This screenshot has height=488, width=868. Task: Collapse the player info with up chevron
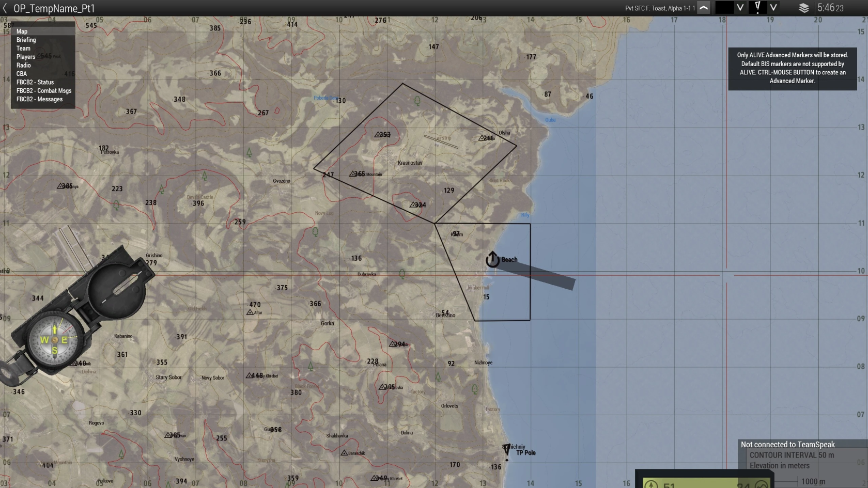click(x=704, y=8)
